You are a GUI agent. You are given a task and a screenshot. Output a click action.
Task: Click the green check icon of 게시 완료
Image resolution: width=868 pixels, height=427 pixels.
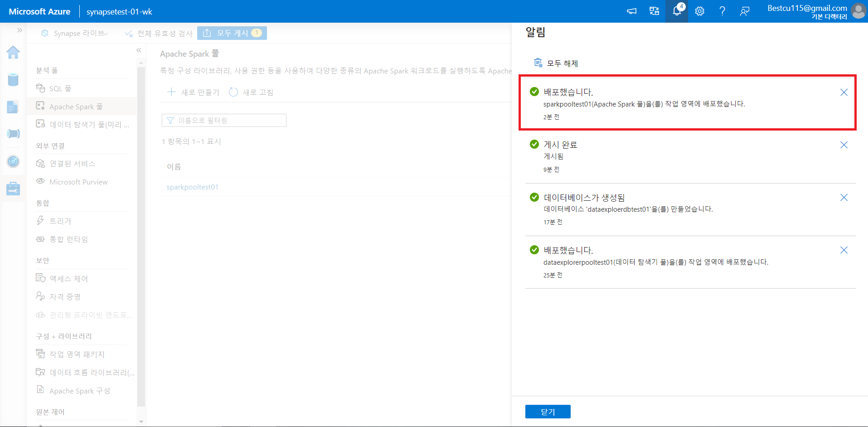(534, 144)
